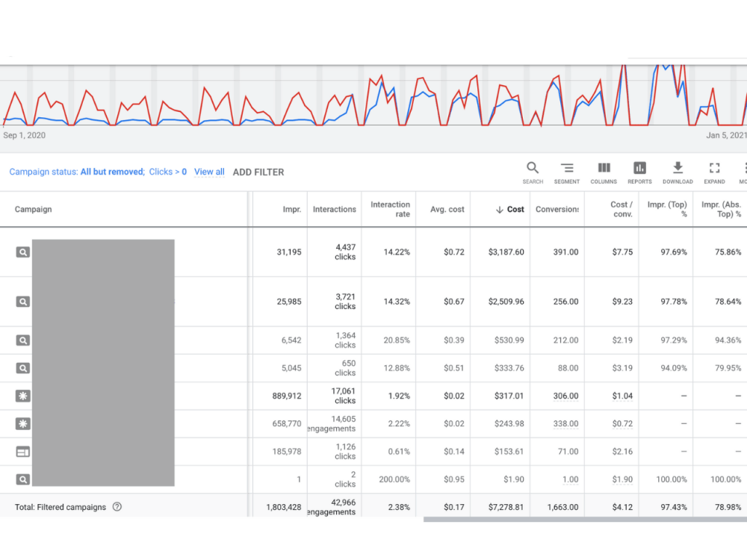
Task: Sort by Impr. column header
Action: [x=291, y=209]
